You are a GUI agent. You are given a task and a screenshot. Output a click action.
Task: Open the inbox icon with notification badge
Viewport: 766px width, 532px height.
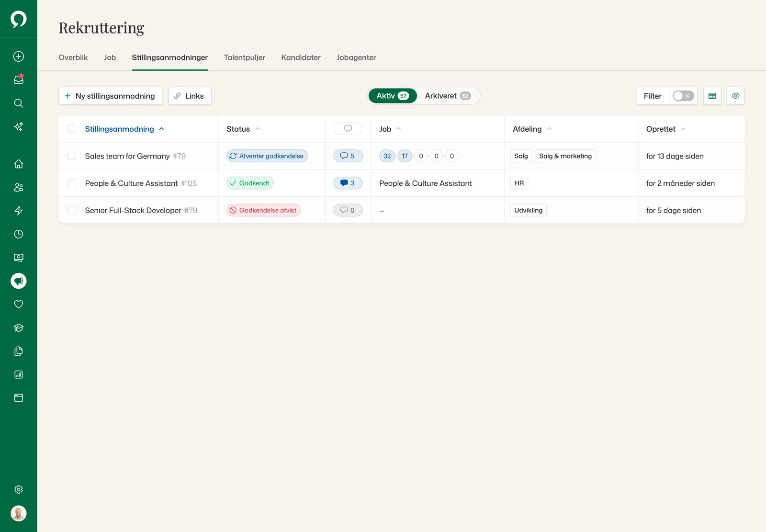(x=19, y=80)
